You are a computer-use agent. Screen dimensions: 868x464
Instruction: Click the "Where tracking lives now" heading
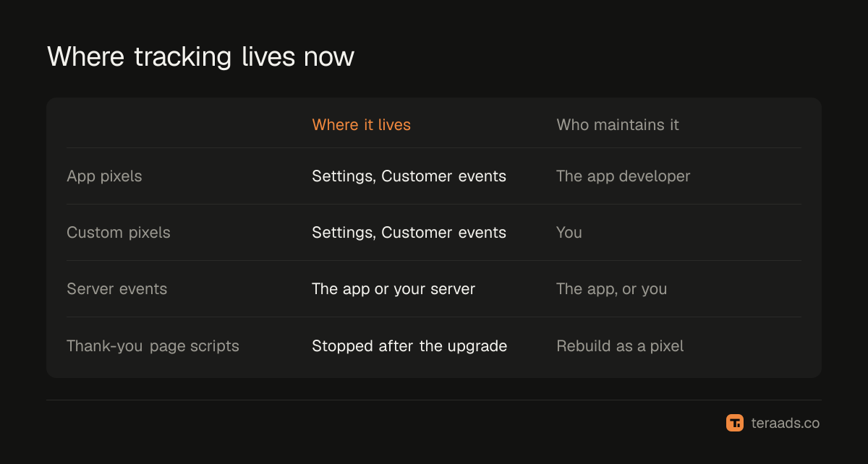pos(200,56)
